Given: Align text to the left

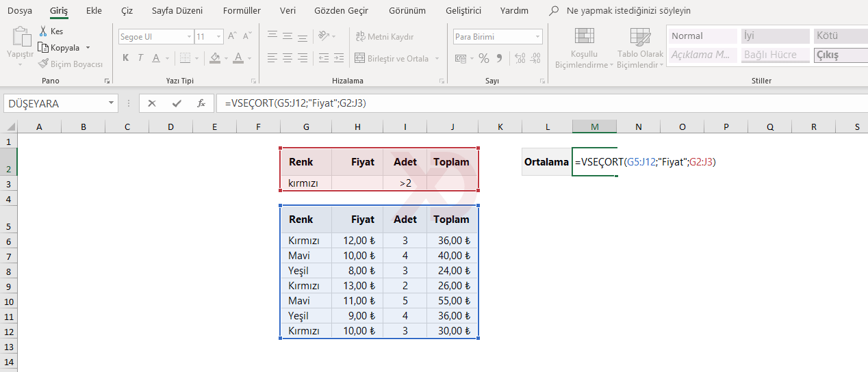Looking at the screenshot, I should [272, 58].
